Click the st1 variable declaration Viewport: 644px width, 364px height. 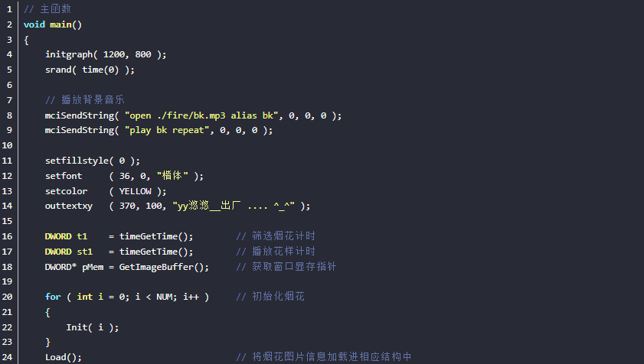84,251
